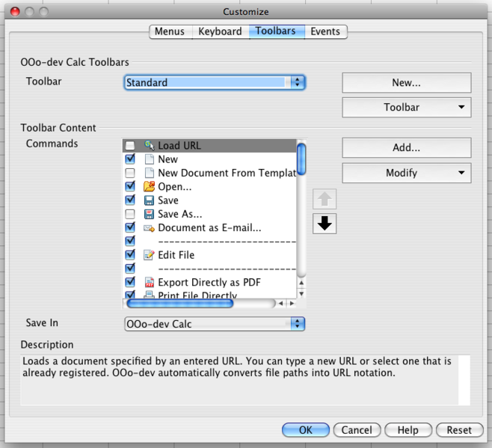
Task: Switch to the Events tab
Action: click(325, 31)
